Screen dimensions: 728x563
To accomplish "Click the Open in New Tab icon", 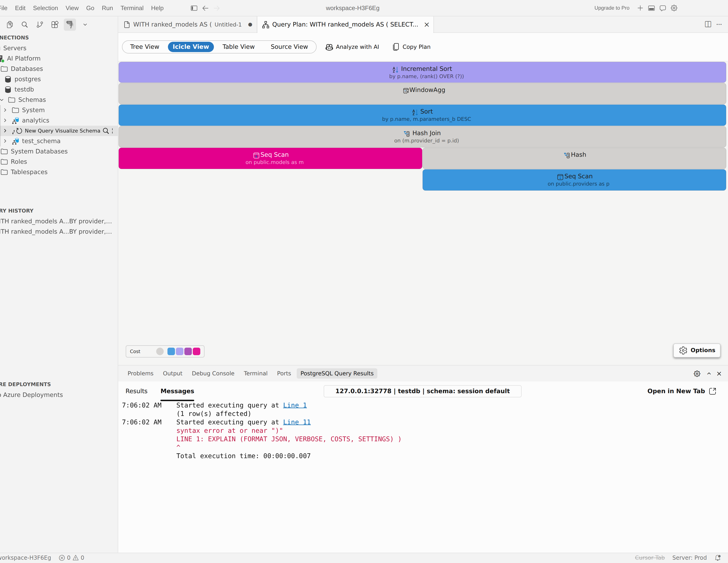I will point(713,391).
